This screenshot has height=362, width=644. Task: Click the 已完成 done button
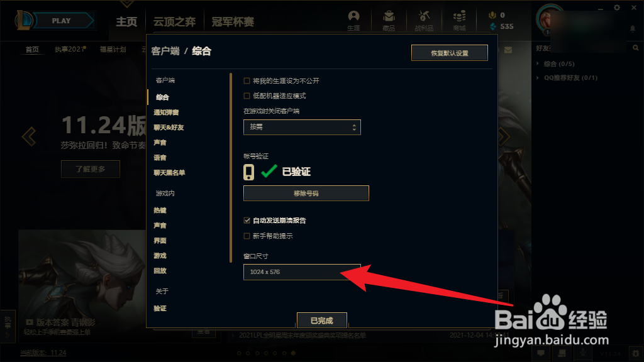(321, 320)
